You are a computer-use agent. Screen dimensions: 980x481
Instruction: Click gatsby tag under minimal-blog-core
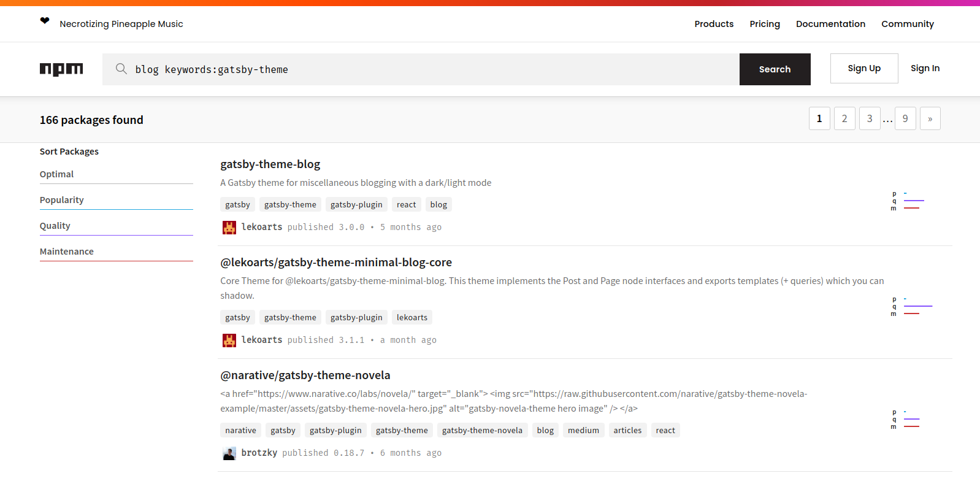[x=237, y=318]
